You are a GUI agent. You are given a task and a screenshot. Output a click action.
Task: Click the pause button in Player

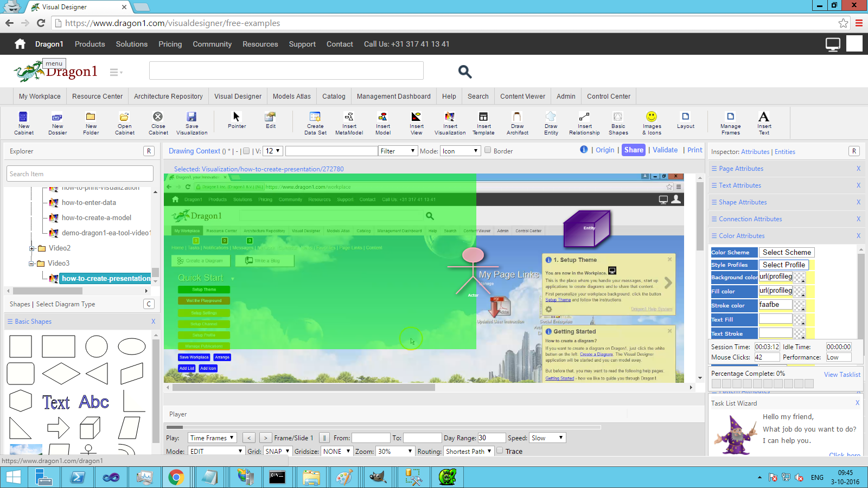[324, 438]
